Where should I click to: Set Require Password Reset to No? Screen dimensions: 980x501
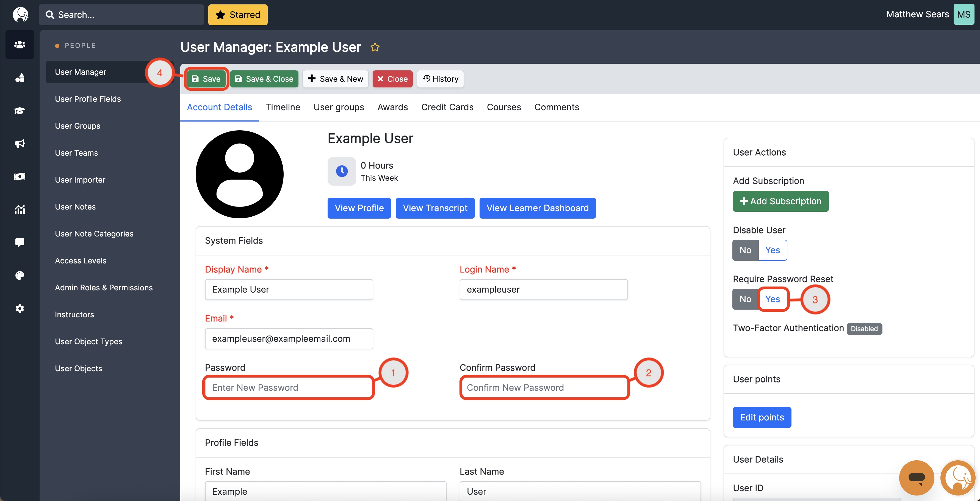(x=745, y=299)
